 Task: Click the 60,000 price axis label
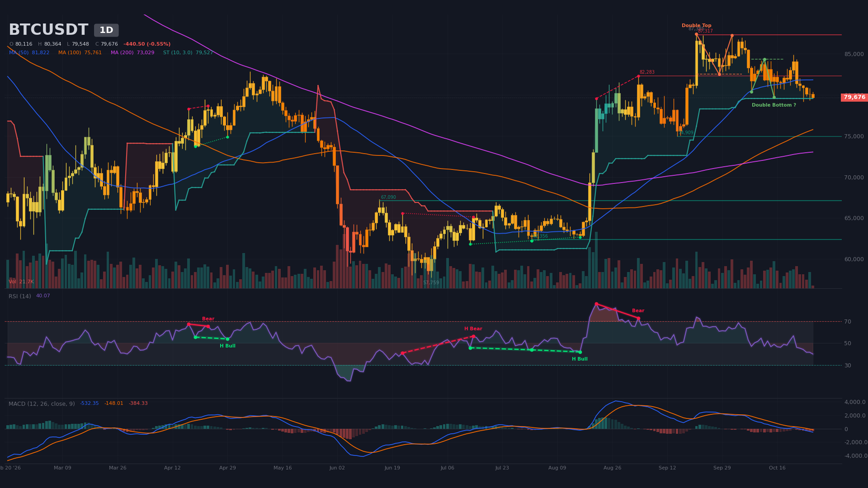(x=854, y=259)
